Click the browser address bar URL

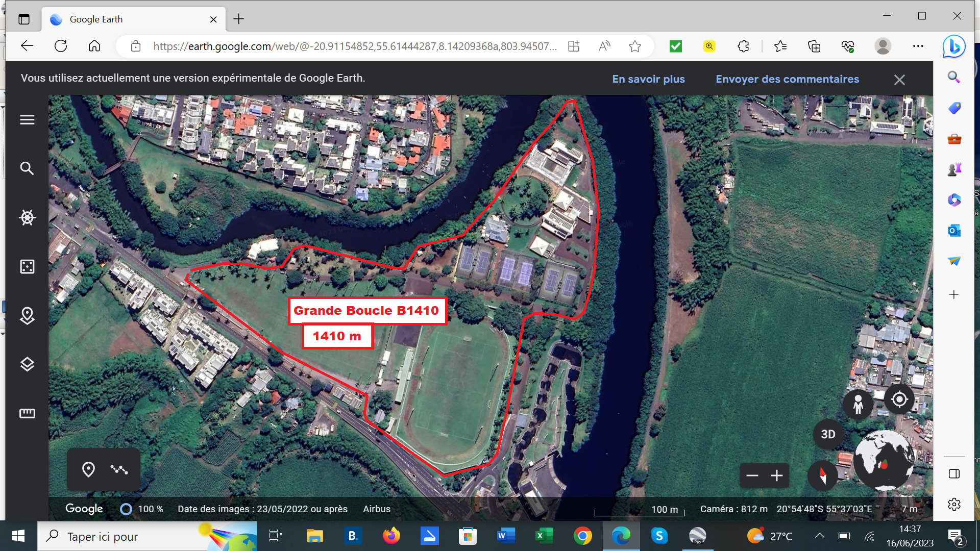click(x=355, y=46)
